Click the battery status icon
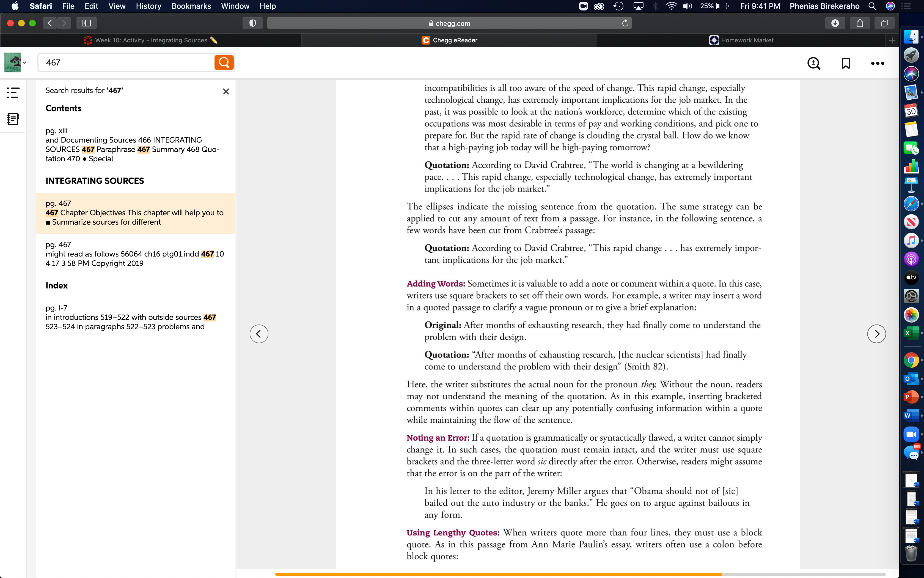 pos(722,6)
